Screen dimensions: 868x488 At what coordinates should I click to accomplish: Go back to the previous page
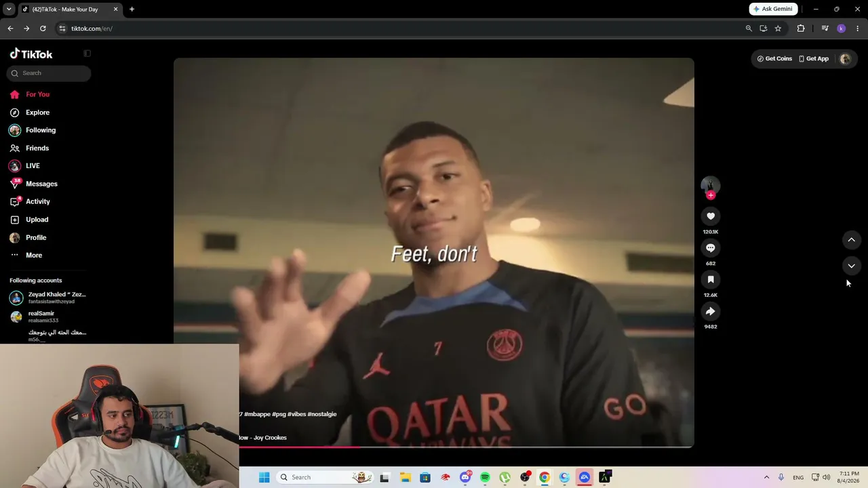click(x=10, y=28)
